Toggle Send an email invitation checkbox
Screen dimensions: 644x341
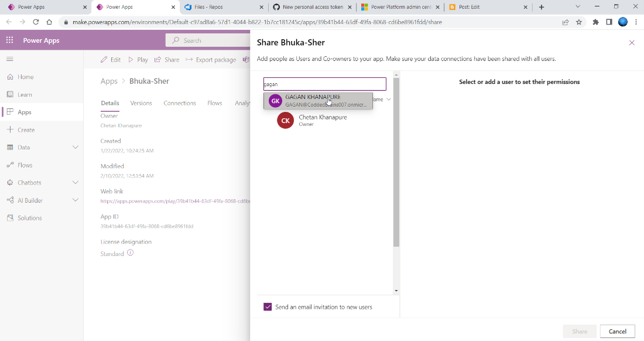coord(268,307)
